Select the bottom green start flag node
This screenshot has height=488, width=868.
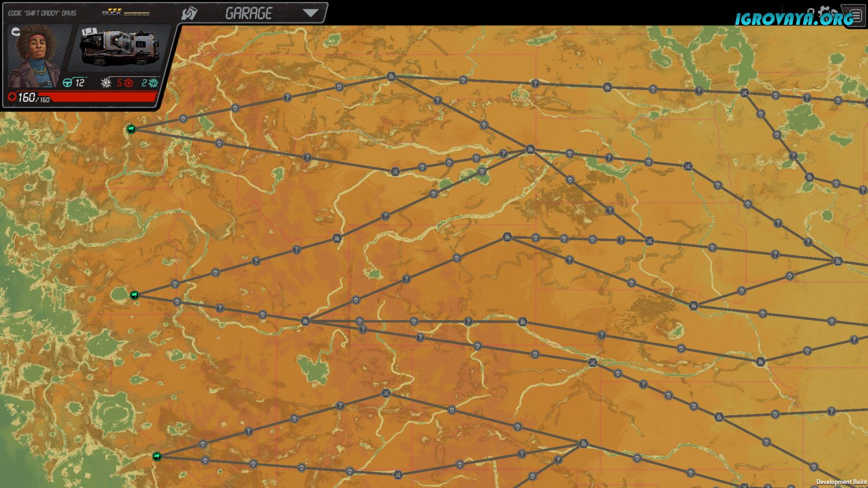point(157,456)
